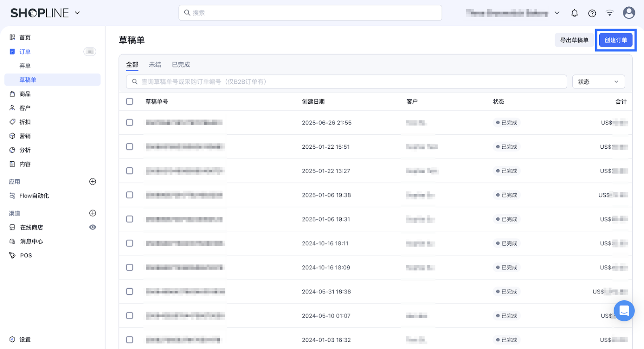Click the document icon beside 内容
644x349 pixels.
pyautogui.click(x=12, y=164)
